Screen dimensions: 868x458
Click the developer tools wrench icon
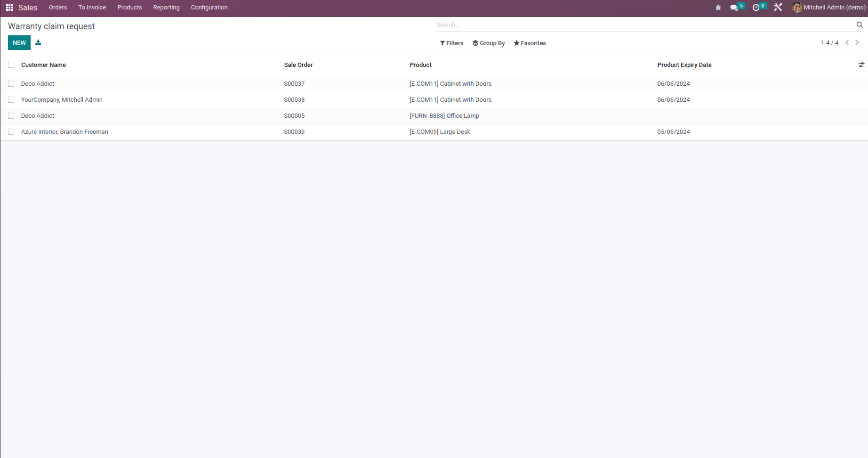pos(778,8)
